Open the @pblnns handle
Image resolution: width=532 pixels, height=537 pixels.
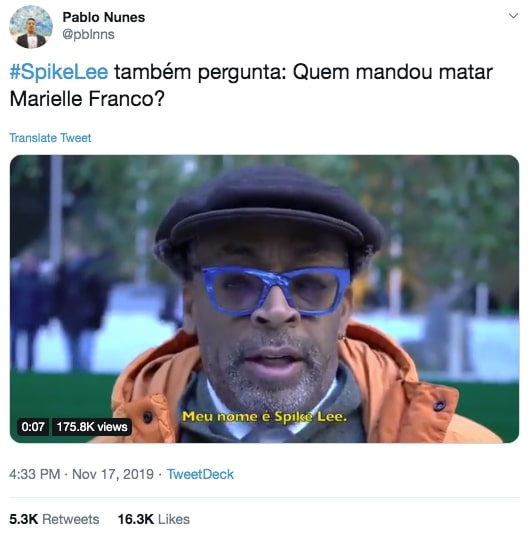pyautogui.click(x=88, y=34)
